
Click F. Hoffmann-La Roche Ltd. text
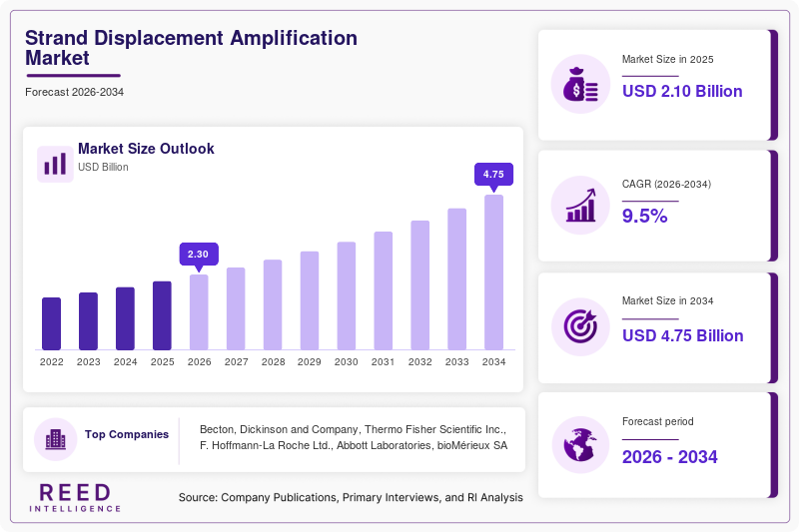pyautogui.click(x=265, y=445)
